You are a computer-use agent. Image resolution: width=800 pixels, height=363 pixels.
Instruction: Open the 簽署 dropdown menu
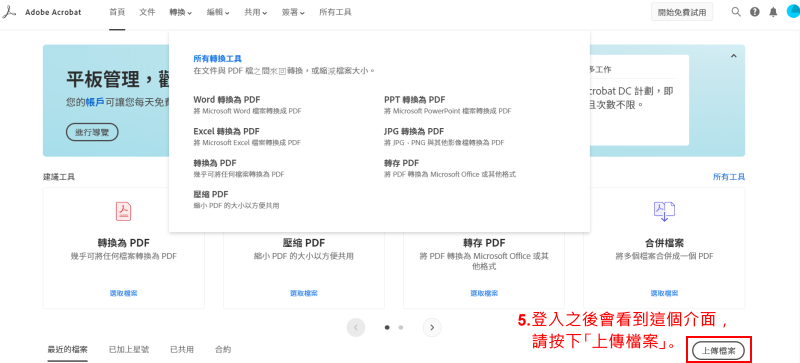tap(293, 12)
